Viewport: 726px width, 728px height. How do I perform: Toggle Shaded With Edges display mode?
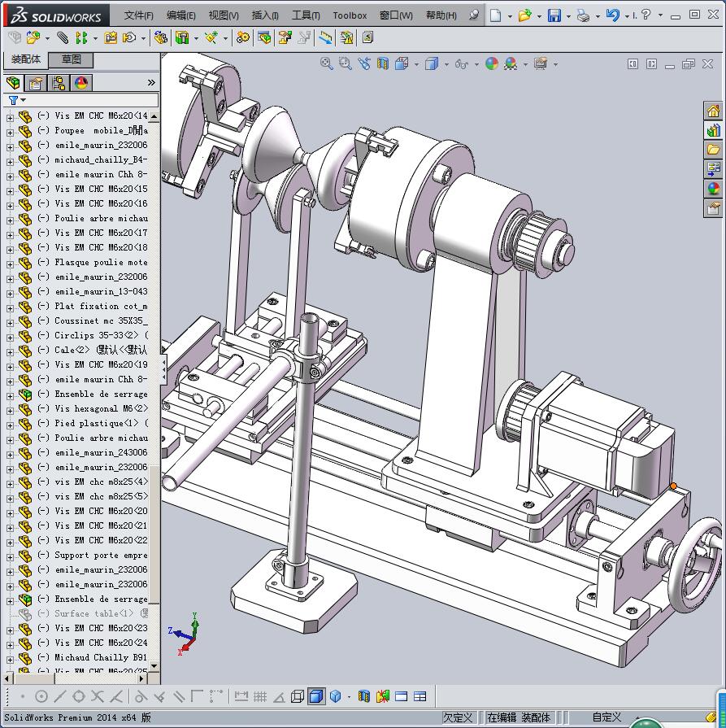(315, 696)
